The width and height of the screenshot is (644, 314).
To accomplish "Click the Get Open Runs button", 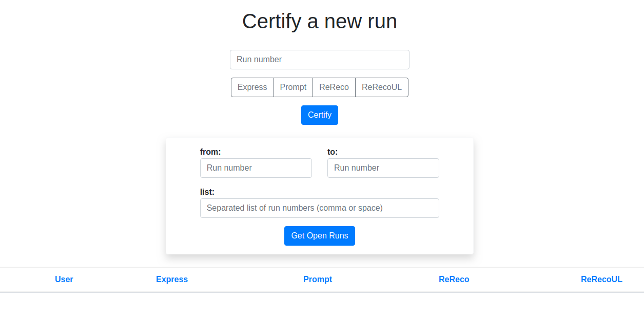I will 320,236.
